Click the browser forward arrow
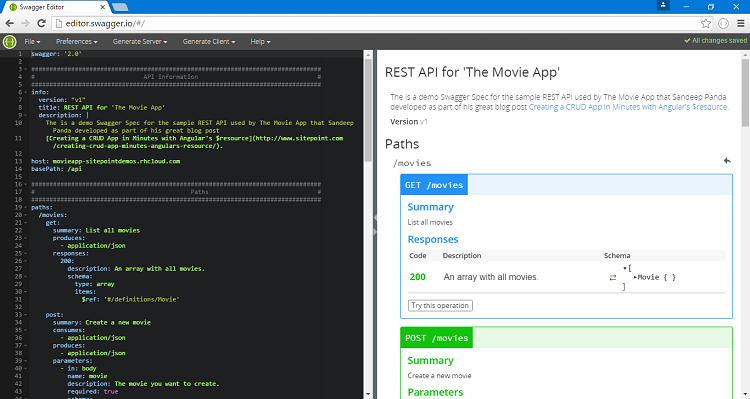This screenshot has width=750, height=399. point(25,23)
